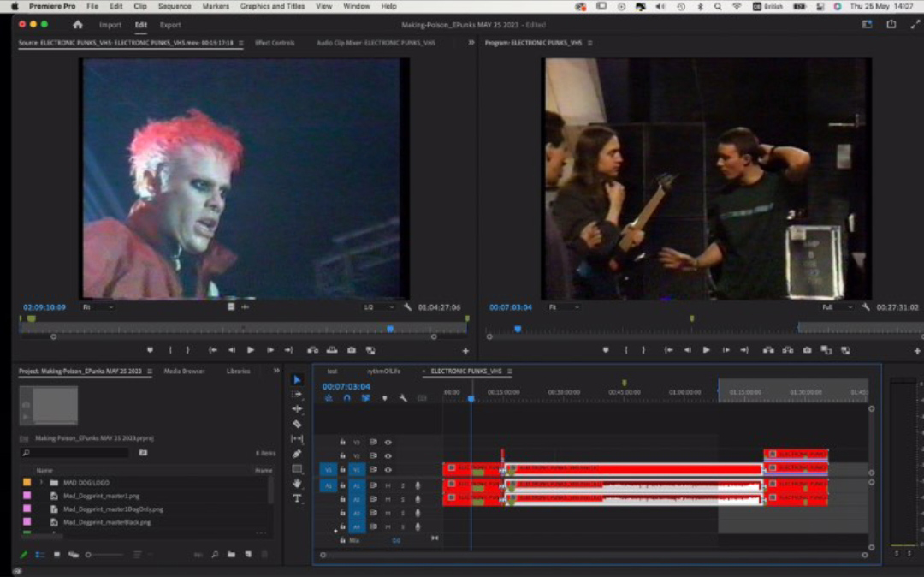Viewport: 924px width, 577px height.
Task: Select the Selection tool arrow
Action: [x=297, y=380]
